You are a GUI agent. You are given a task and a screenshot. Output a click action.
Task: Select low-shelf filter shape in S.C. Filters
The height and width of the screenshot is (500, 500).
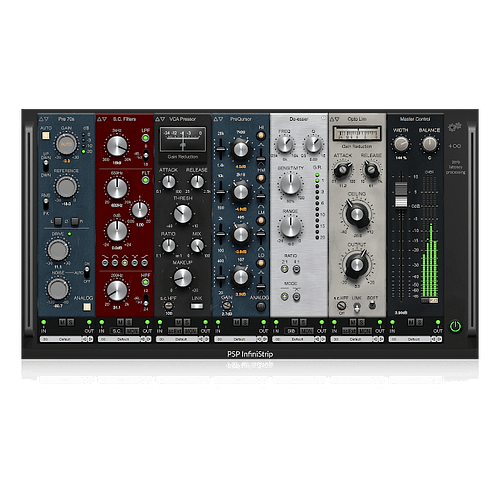click(105, 263)
